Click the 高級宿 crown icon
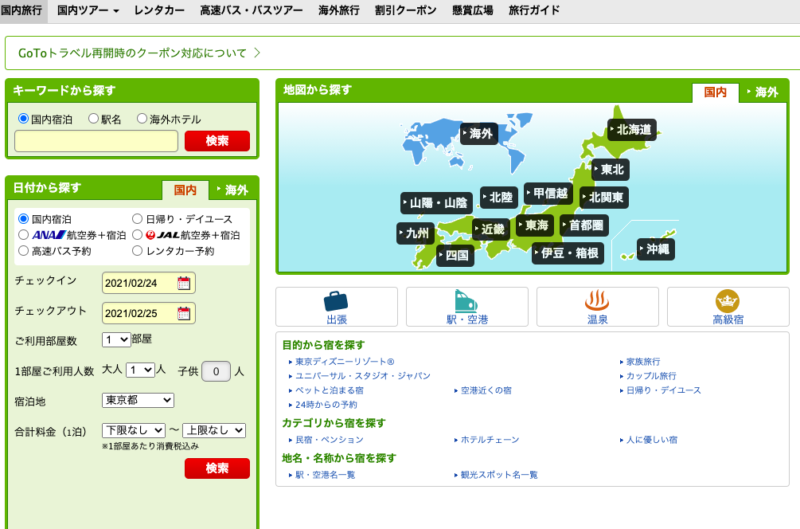Image resolution: width=800 pixels, height=529 pixels. point(728,301)
